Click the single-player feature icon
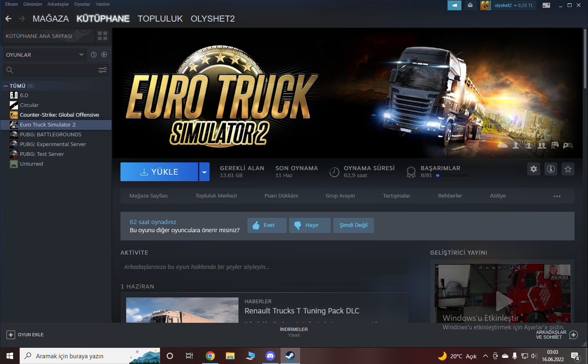This screenshot has height=364, width=588. (x=516, y=145)
